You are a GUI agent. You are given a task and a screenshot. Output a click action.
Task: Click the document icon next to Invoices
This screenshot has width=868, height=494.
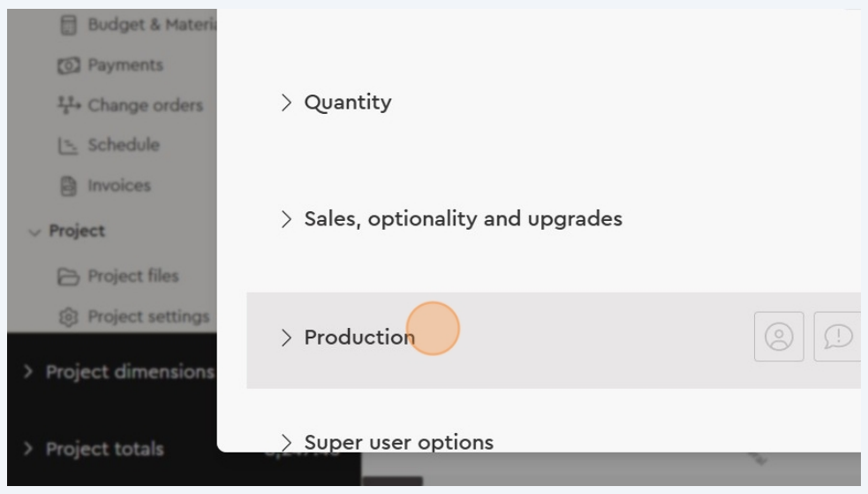coord(68,186)
